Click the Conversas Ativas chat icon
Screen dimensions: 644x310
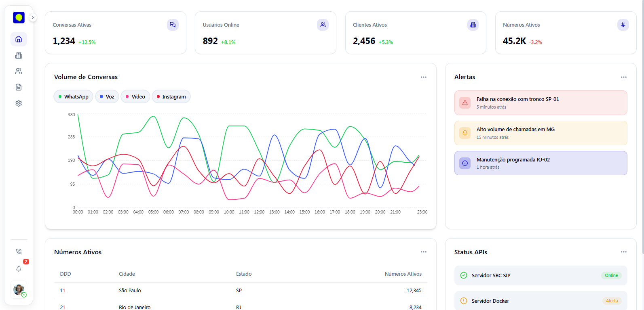coord(173,25)
